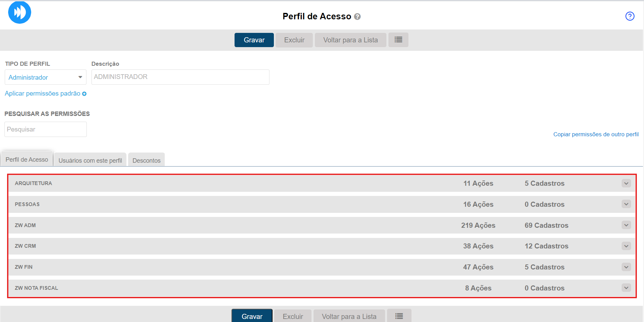The image size is (644, 322).
Task: Click the list view icon in bottom toolbar
Action: point(399,316)
